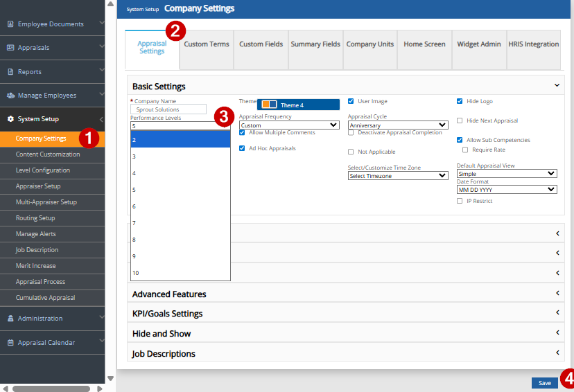Open the Appraisal Frequency dropdown
The image size is (574, 392).
click(289, 125)
